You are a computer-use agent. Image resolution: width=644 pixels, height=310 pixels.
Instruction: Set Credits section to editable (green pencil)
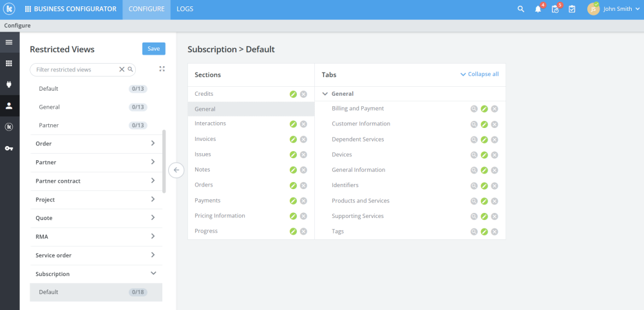click(293, 94)
